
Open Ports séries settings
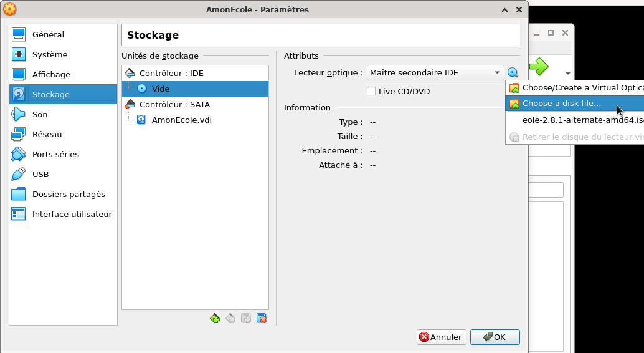[x=64, y=154]
